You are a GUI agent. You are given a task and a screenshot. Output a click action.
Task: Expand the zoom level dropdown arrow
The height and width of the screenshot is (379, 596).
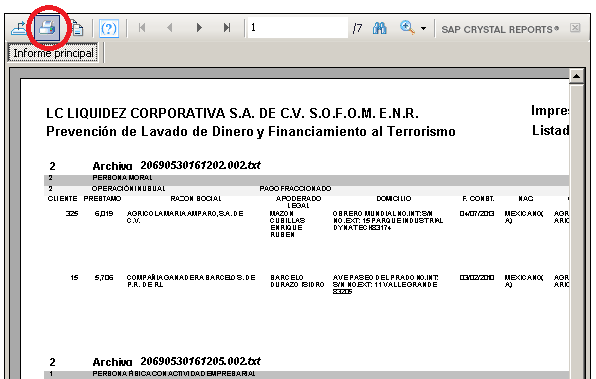[x=423, y=29]
